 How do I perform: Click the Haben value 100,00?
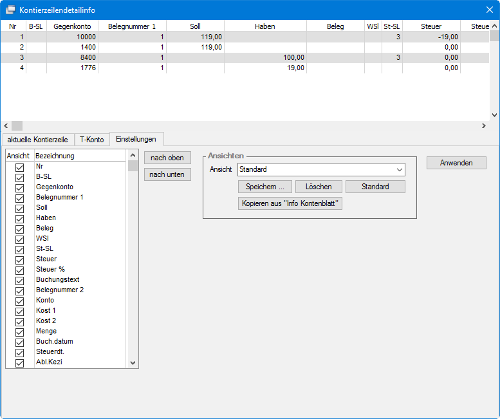point(294,57)
